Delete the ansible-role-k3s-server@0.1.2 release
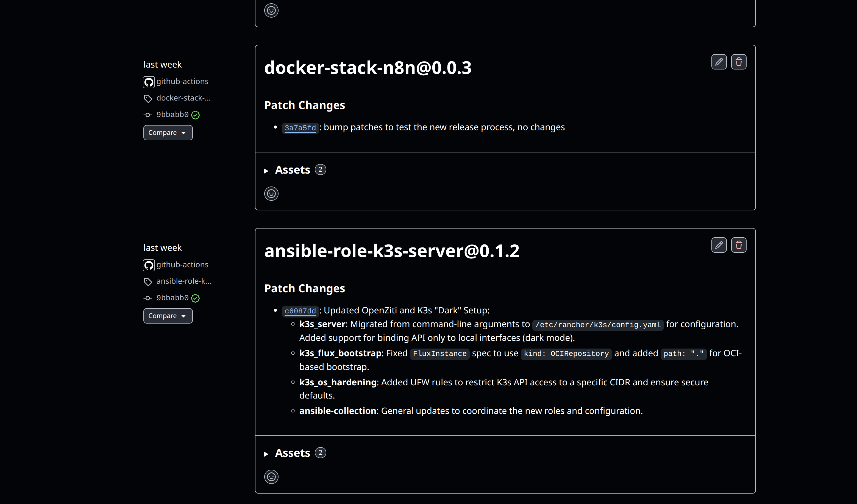Image resolution: width=857 pixels, height=504 pixels. (739, 245)
